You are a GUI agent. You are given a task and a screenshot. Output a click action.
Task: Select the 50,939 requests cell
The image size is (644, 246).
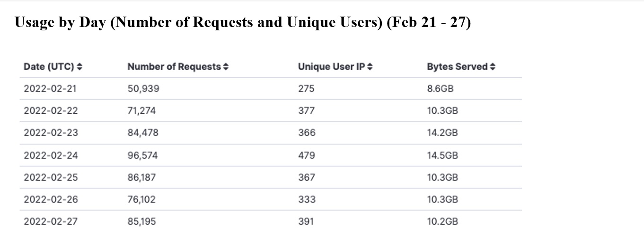[x=143, y=89]
